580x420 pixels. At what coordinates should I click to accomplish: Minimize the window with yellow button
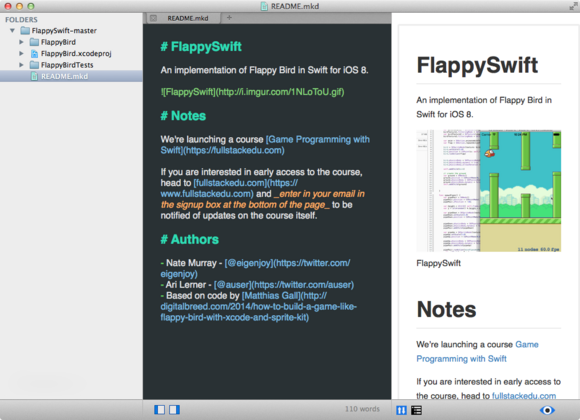19,6
